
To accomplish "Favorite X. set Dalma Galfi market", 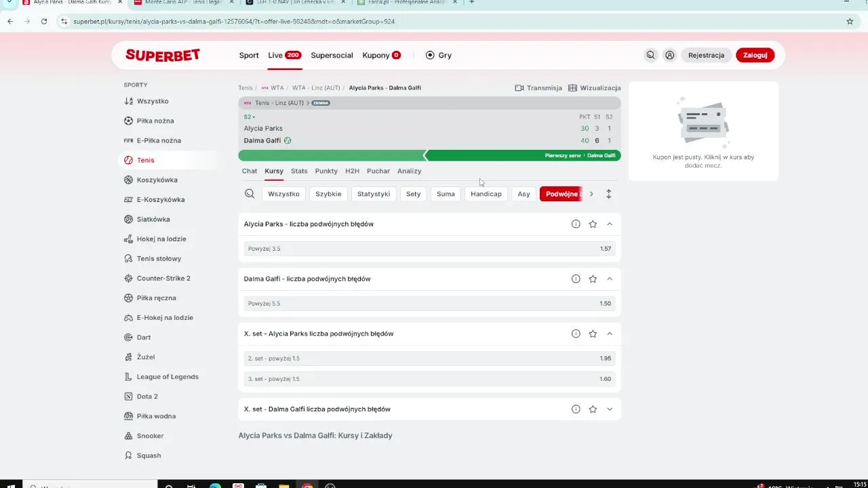I will [x=593, y=409].
